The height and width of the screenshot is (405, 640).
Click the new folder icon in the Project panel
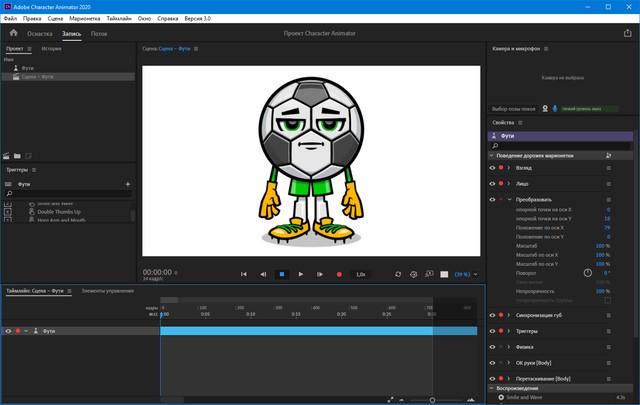point(17,156)
